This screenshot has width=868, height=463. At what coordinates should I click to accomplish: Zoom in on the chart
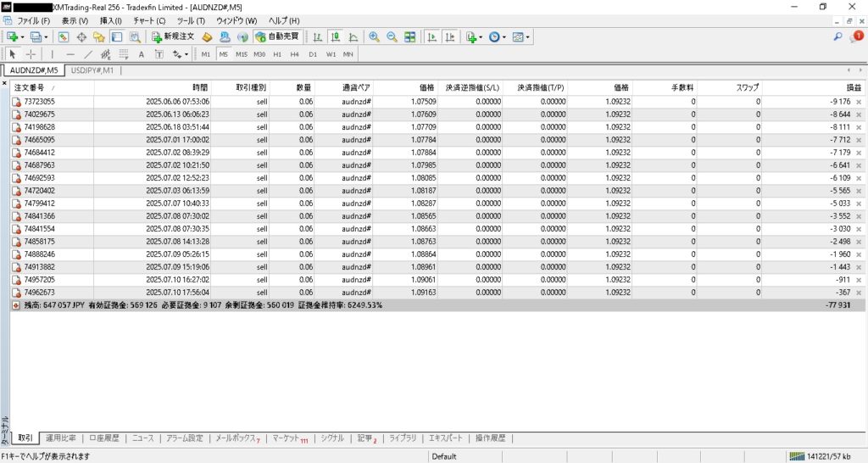pos(374,36)
